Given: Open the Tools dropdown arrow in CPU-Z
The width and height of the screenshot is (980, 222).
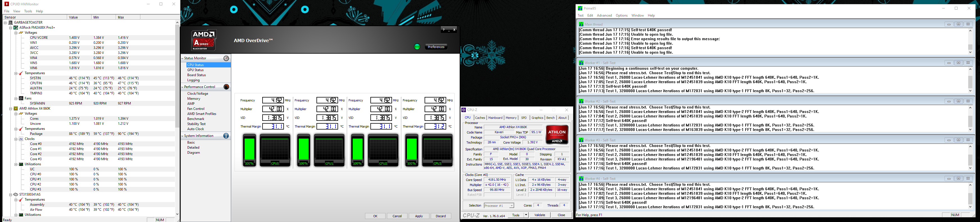Looking at the screenshot, I should [526, 215].
